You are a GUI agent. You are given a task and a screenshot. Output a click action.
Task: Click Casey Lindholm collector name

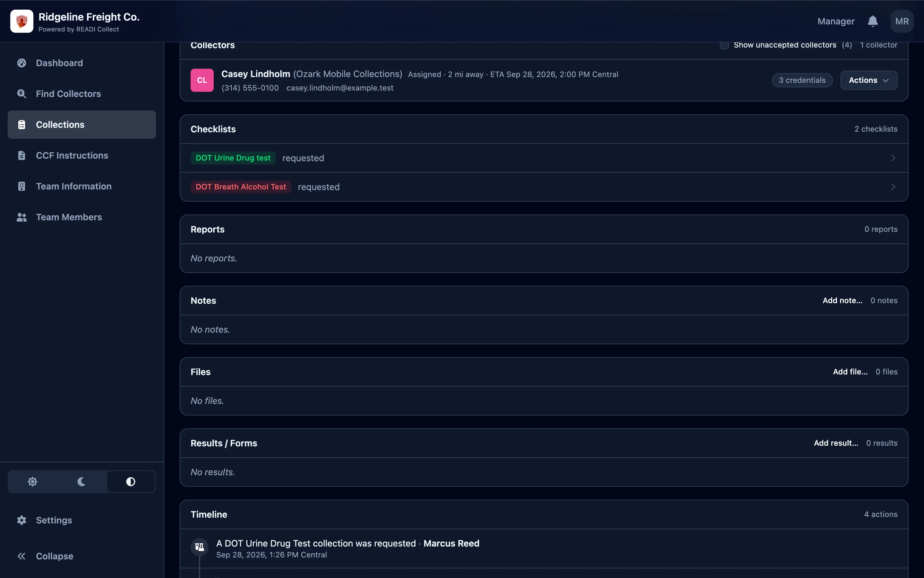tap(256, 74)
